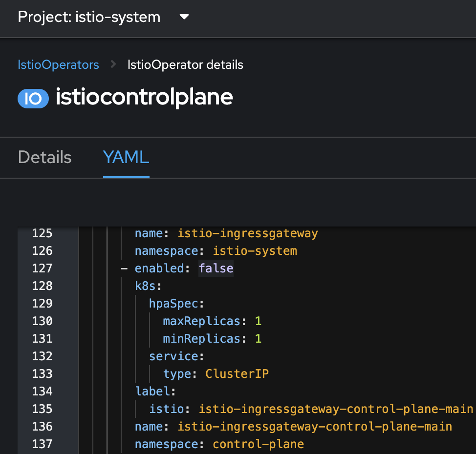Click the control-plane namespace value

pyautogui.click(x=259, y=444)
